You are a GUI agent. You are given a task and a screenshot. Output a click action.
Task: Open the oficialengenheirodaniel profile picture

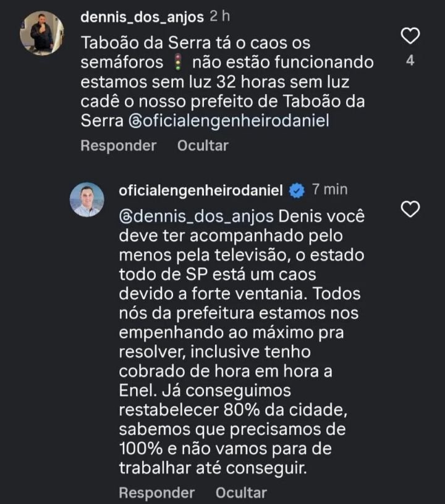point(87,199)
